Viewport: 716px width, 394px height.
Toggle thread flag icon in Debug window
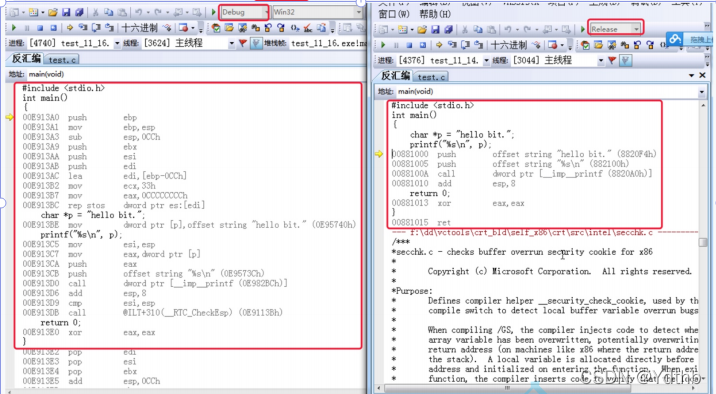pos(243,43)
